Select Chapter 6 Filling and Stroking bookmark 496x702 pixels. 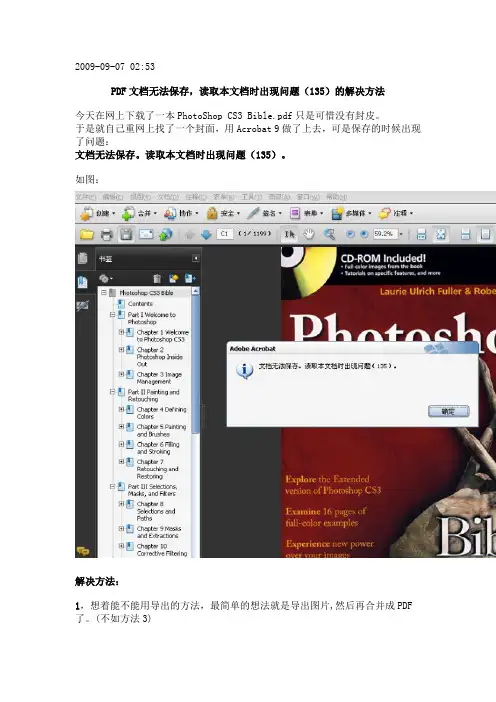(x=158, y=448)
